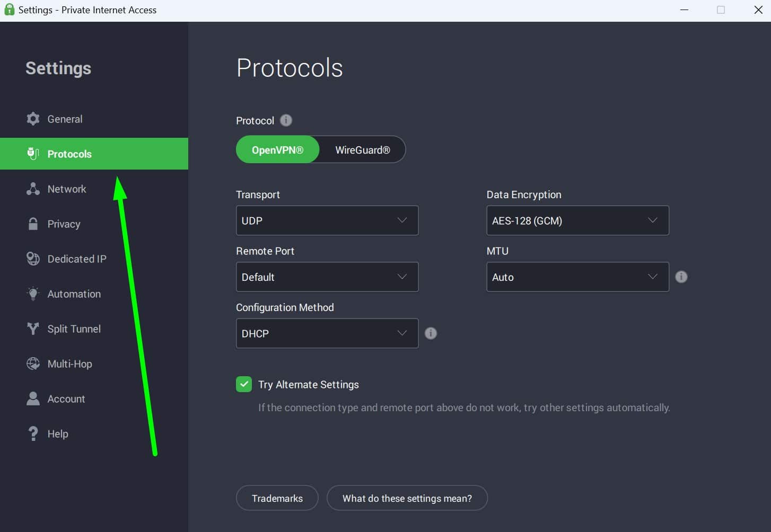Open the Configuration Method DHCP dropdown
The height and width of the screenshot is (532, 771).
coord(327,333)
